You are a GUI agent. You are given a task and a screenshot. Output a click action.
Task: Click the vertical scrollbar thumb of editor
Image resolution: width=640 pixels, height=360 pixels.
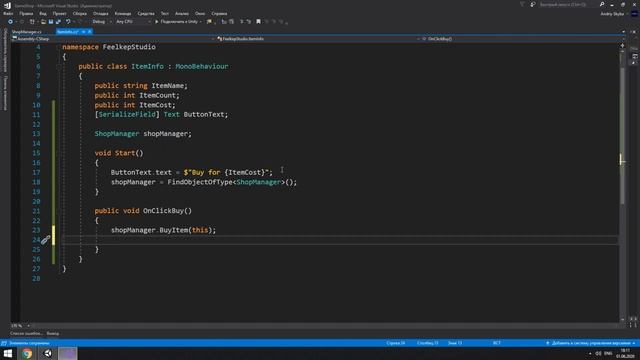tap(622, 135)
